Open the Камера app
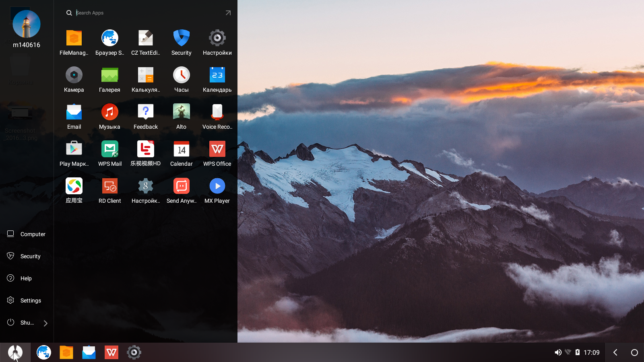 pyautogui.click(x=74, y=75)
